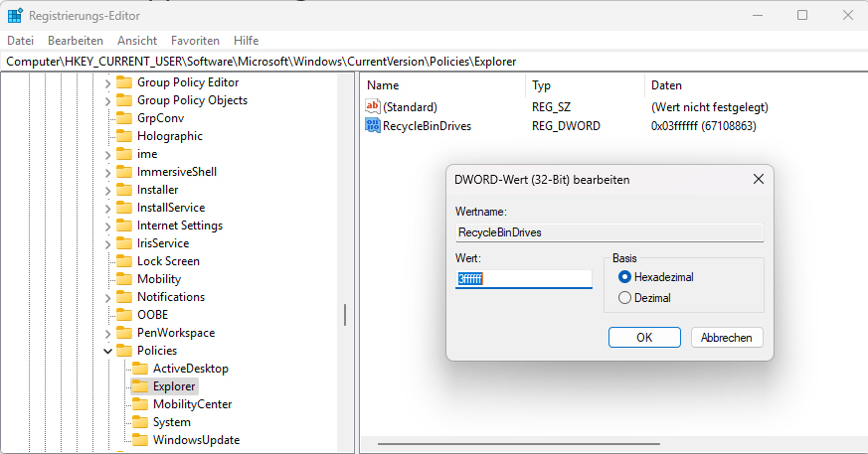Viewport: 868px width, 454px height.
Task: Click the Wertname field RecycleBinDrives
Action: tap(609, 232)
